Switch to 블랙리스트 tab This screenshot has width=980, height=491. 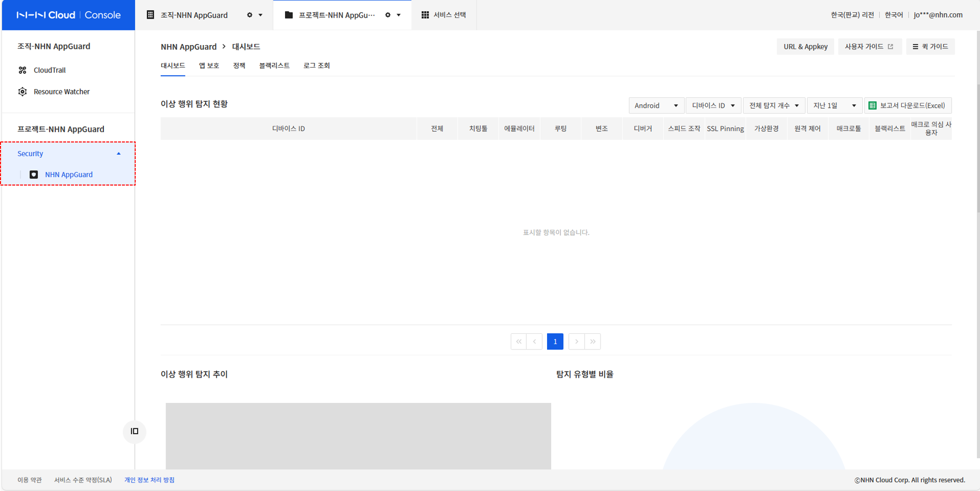coord(274,66)
